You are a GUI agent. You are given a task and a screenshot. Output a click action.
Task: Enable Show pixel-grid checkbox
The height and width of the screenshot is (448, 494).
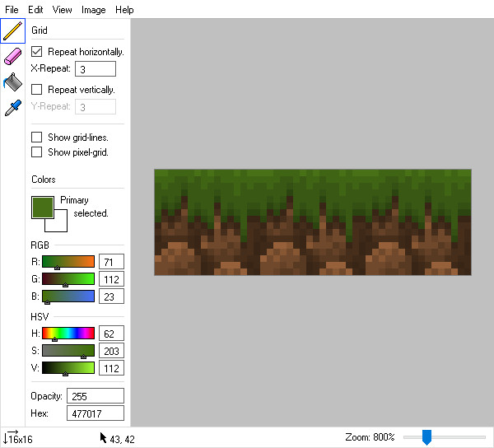pyautogui.click(x=36, y=152)
